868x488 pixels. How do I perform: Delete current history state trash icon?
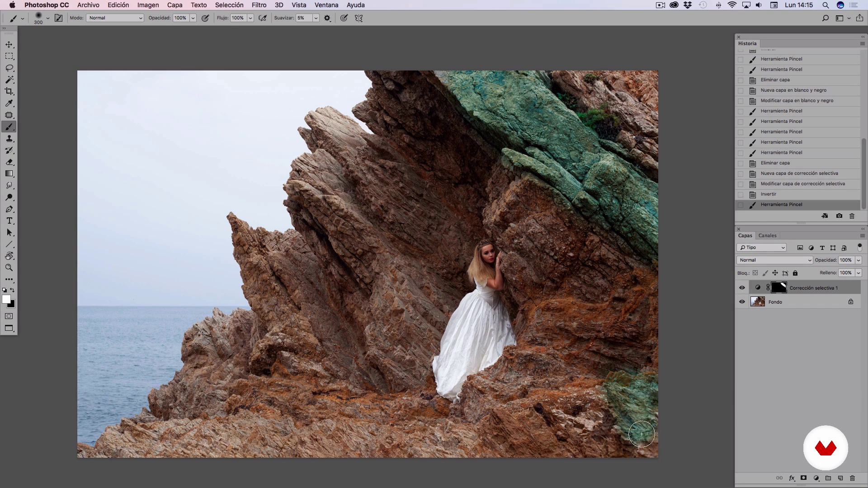(852, 216)
